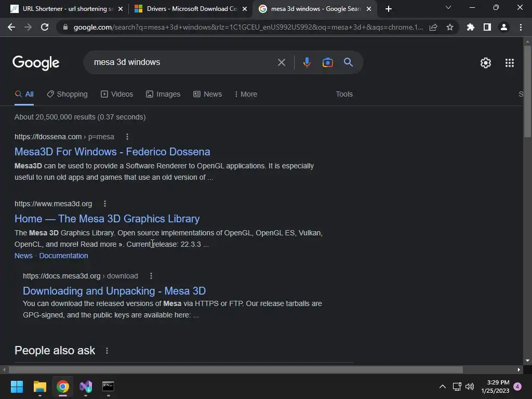This screenshot has width=532, height=399.
Task: Reload the current Google search page
Action: [x=45, y=27]
